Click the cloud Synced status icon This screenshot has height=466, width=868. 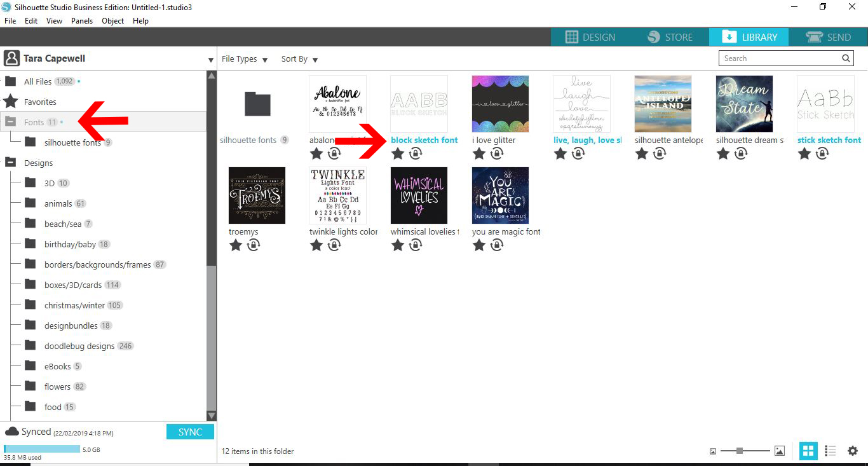(x=11, y=432)
